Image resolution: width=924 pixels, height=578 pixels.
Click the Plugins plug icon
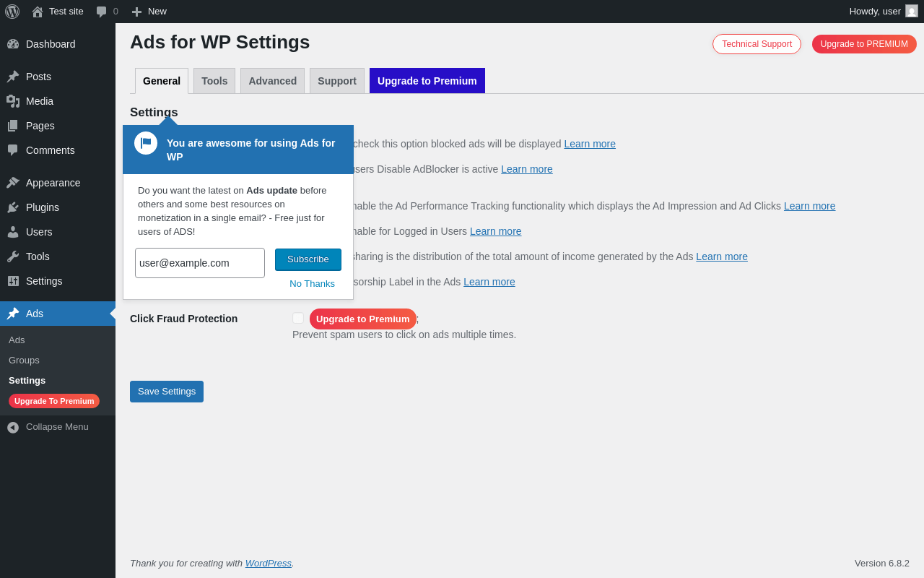click(x=13, y=207)
